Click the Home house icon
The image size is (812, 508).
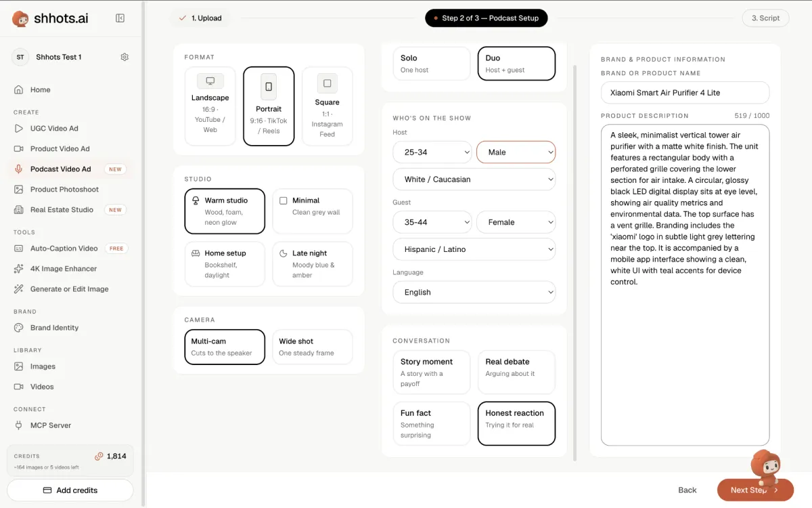coord(19,89)
